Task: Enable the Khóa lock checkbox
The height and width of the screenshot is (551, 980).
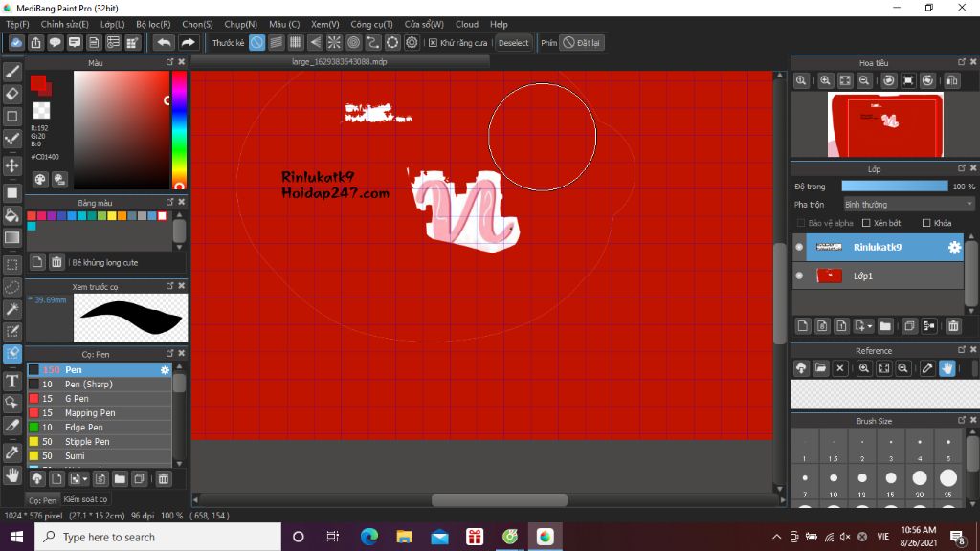Action: tap(926, 223)
